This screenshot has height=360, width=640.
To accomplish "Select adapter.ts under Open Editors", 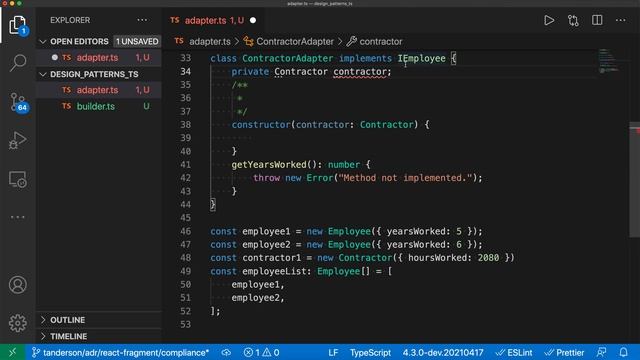I will point(99,58).
